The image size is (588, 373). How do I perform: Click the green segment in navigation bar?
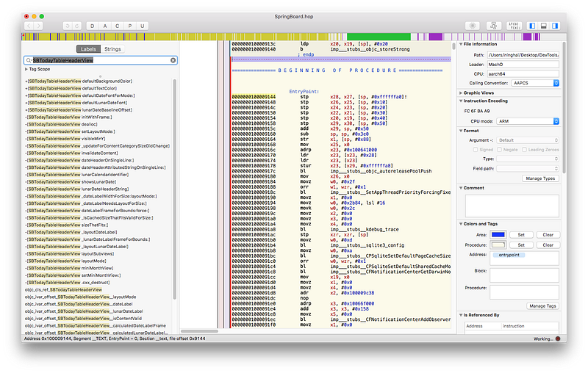pos(379,37)
